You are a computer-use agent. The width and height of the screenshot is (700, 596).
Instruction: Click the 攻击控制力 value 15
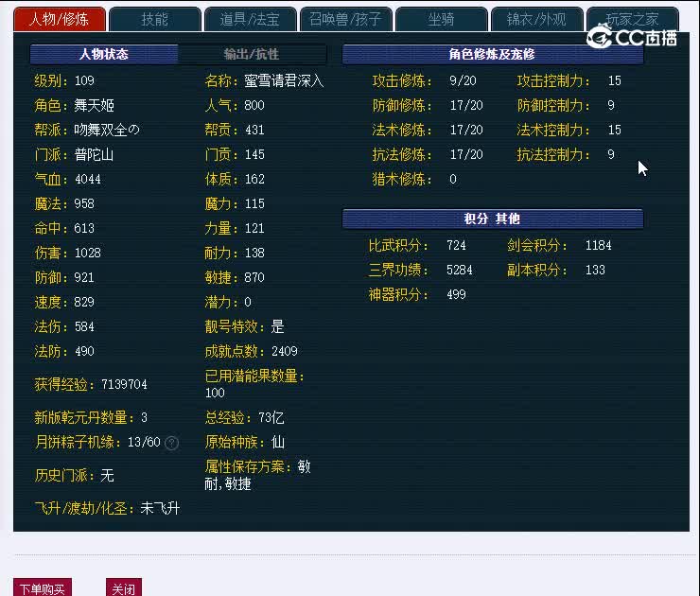pos(615,80)
